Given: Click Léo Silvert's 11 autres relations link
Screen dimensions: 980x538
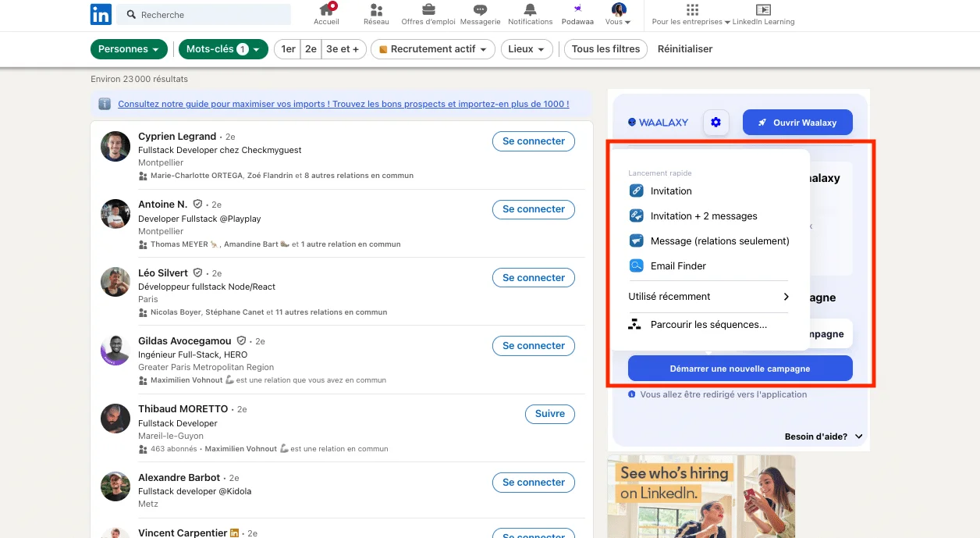Looking at the screenshot, I should [x=331, y=312].
